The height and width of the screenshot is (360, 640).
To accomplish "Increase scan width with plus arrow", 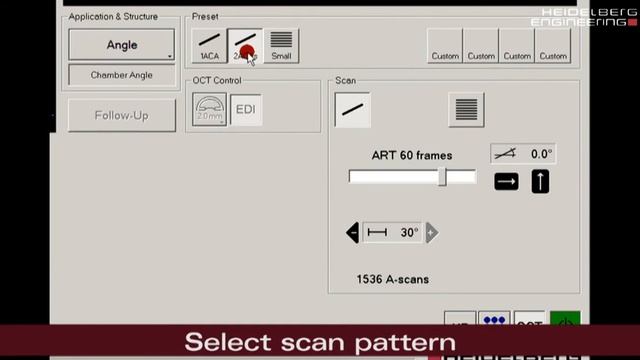I will [x=431, y=233].
